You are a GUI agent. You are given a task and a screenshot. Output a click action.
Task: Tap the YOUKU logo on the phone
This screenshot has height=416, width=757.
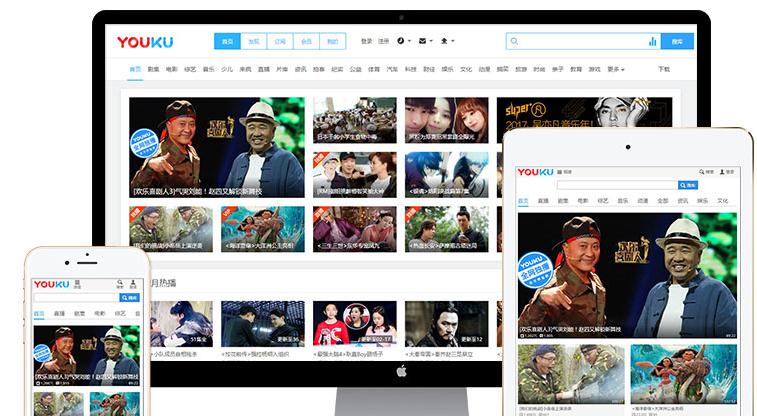point(51,284)
